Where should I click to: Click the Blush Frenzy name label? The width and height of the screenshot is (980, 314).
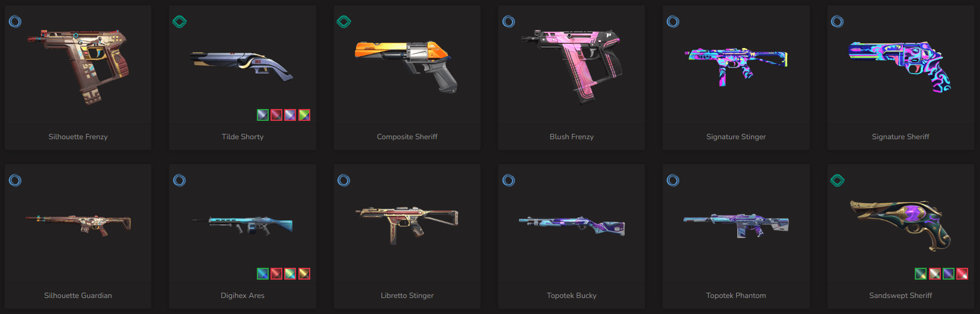pos(571,137)
